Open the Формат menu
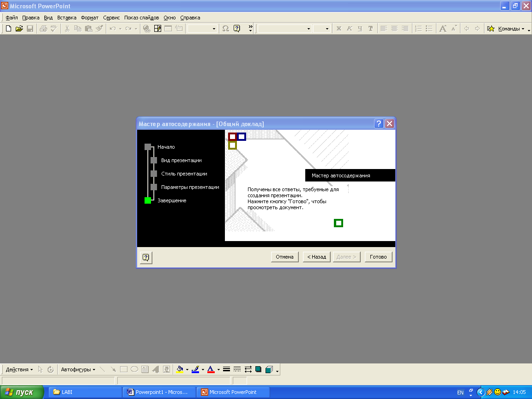Viewport: 532px width, 399px height. (90, 18)
